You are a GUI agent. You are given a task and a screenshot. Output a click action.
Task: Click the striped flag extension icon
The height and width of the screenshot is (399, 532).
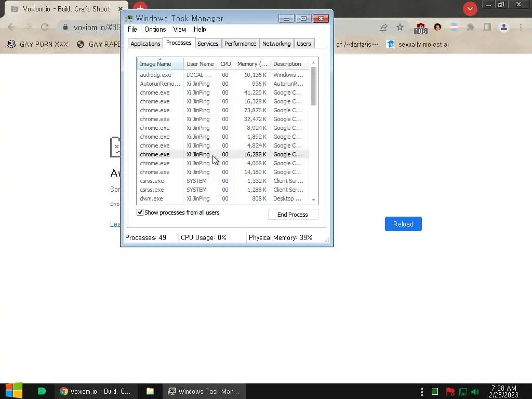(454, 27)
